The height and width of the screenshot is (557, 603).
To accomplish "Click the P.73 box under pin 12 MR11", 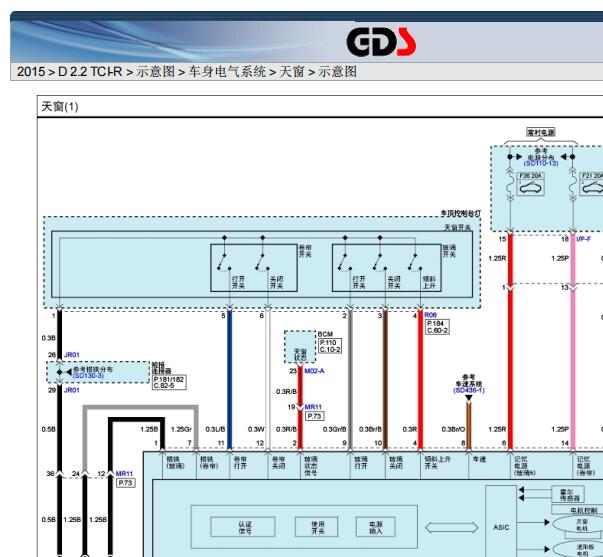I will tap(126, 483).
